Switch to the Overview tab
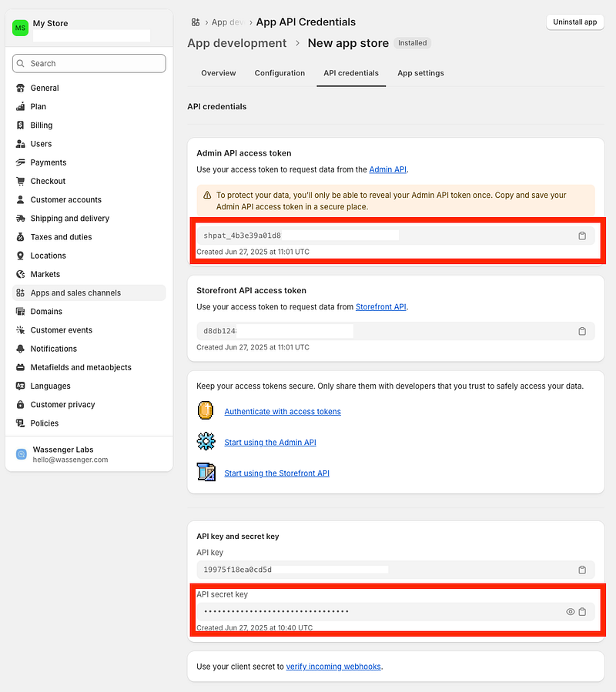This screenshot has height=692, width=616. point(218,73)
